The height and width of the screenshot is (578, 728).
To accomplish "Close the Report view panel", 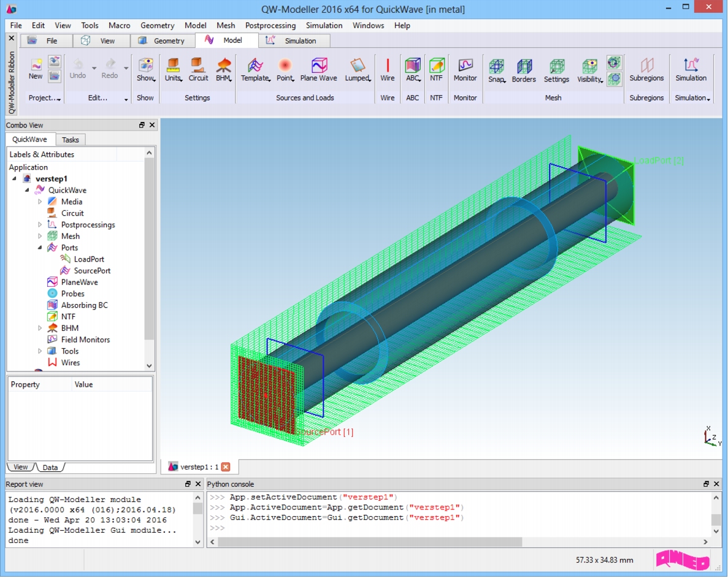I will 197,484.
